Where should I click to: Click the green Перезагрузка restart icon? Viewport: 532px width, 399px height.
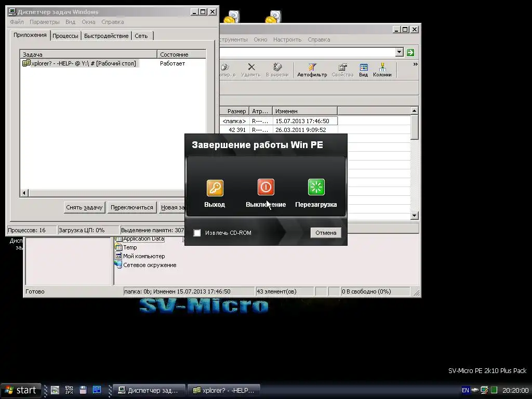coord(316,187)
